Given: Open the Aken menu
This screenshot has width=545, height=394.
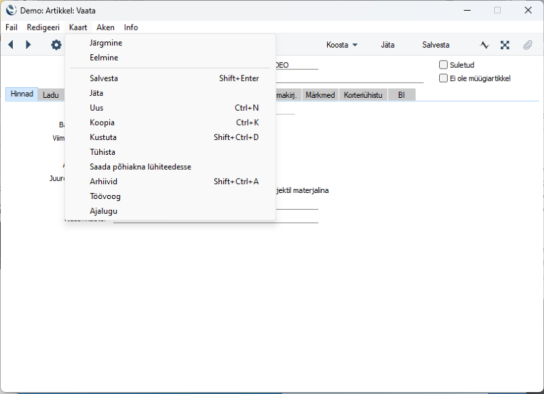Looking at the screenshot, I should click(105, 27).
